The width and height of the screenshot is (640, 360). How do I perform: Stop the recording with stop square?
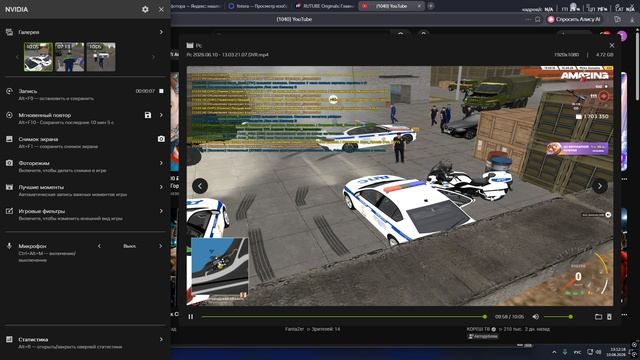point(161,91)
